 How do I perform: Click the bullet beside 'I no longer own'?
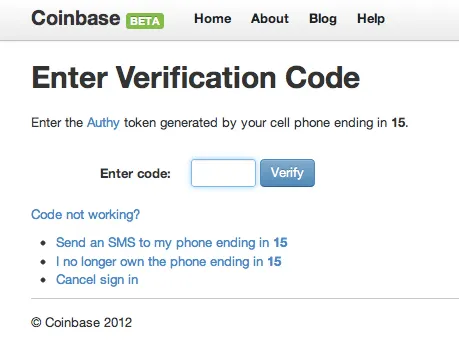click(x=43, y=262)
